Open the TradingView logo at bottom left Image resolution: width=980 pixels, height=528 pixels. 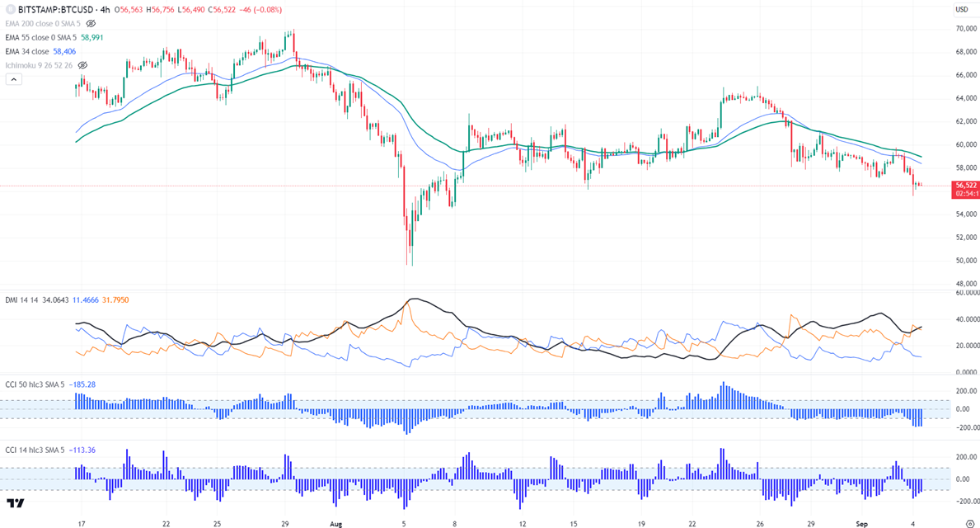(15, 503)
